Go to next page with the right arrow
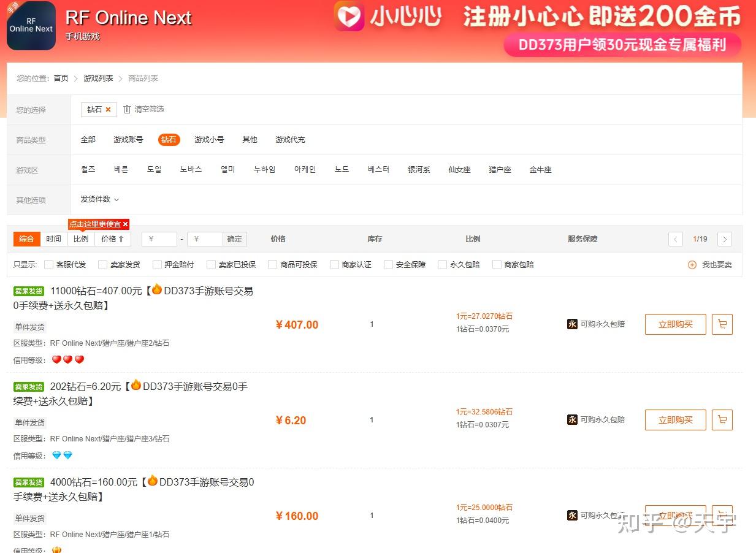Viewport: 756px width, 553px height. (725, 239)
